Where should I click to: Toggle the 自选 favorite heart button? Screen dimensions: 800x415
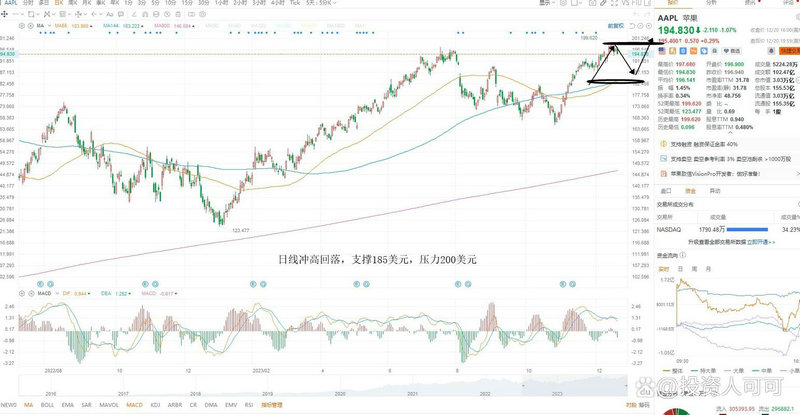(732, 51)
